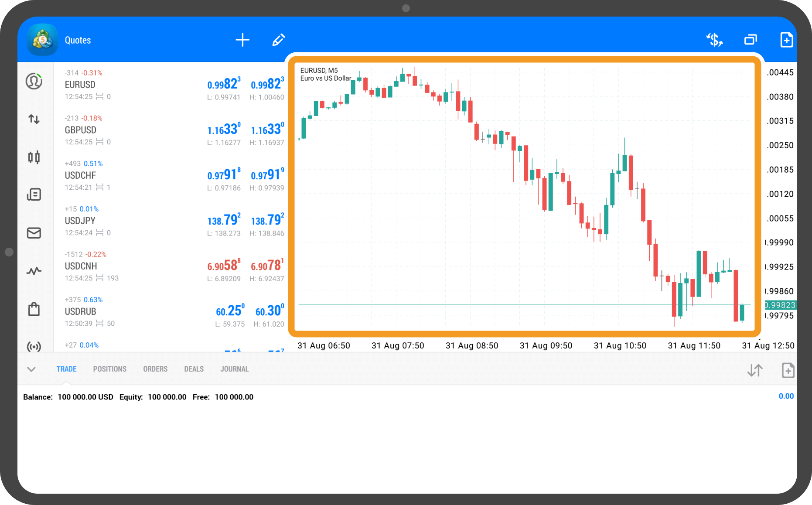Click the dollar one-click trading icon
The width and height of the screenshot is (812, 505).
714,40
